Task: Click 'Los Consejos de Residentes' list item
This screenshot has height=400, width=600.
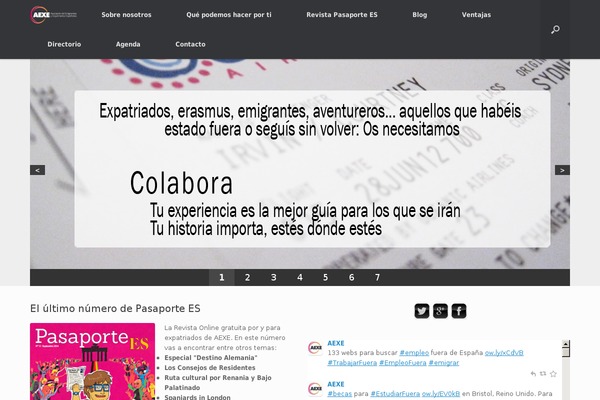Action: pyautogui.click(x=210, y=368)
